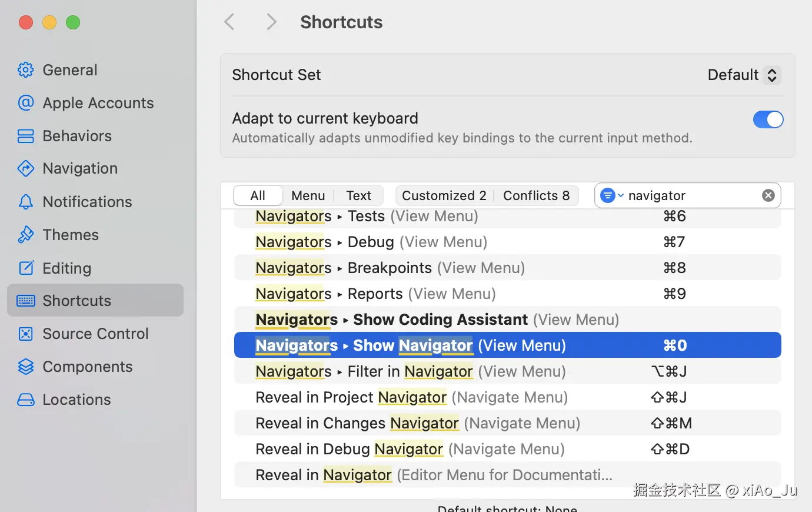Image resolution: width=812 pixels, height=512 pixels.
Task: Clear the navigator search text
Action: pyautogui.click(x=768, y=195)
